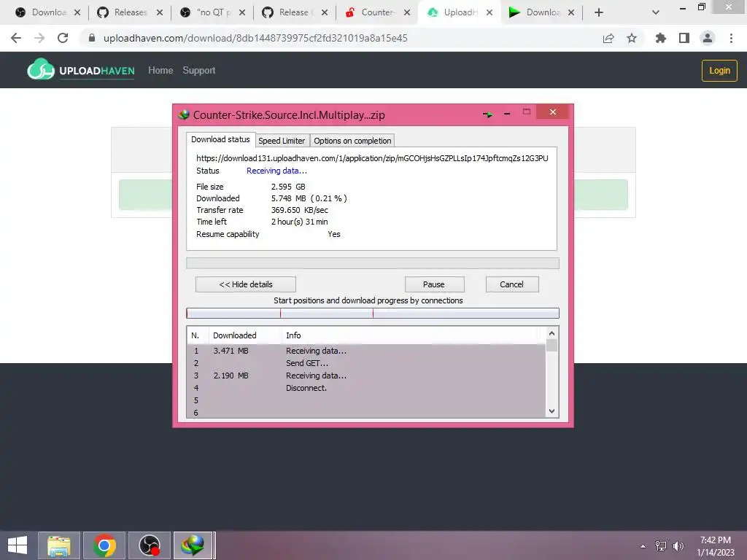Open Chrome three-dot menu
This screenshot has height=560, width=747.
click(x=731, y=38)
